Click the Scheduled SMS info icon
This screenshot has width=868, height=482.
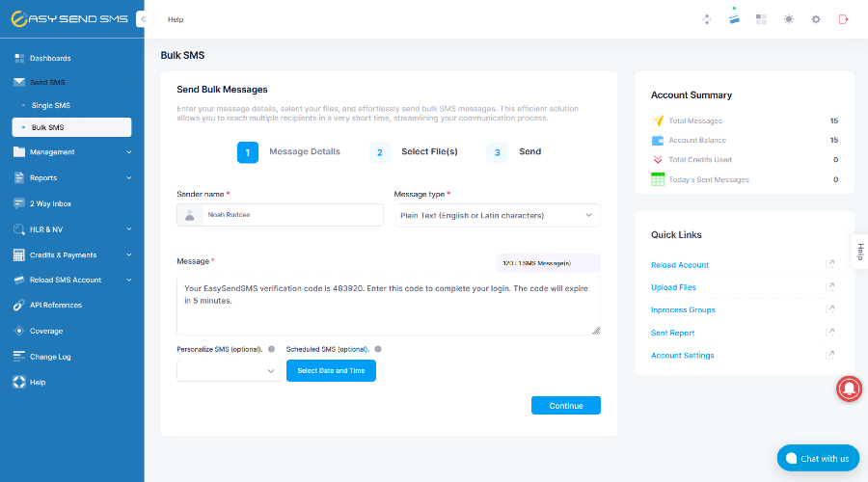tap(378, 349)
